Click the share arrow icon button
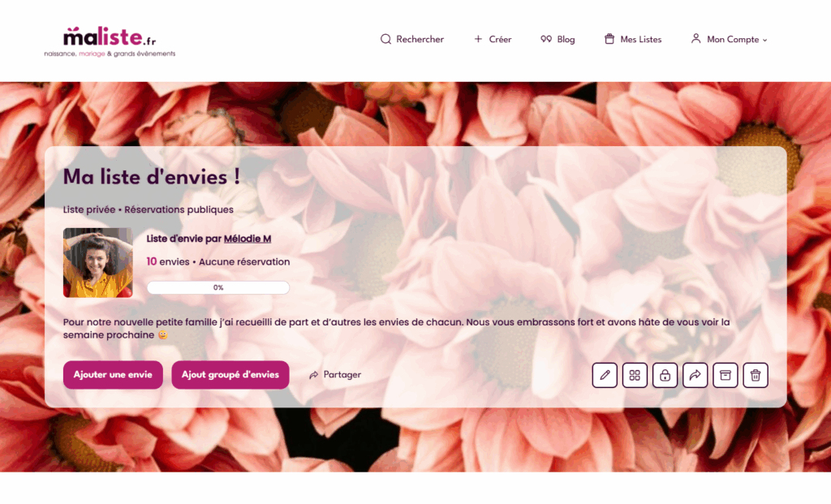 [x=695, y=375]
